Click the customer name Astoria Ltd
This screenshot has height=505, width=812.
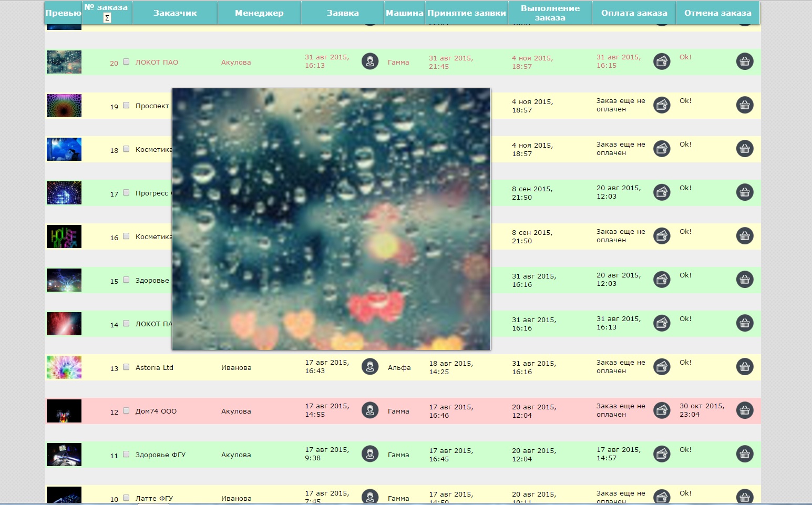pyautogui.click(x=155, y=367)
